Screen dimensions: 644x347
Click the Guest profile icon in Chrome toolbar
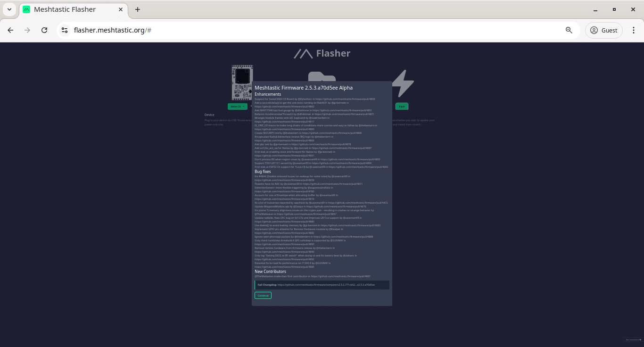pyautogui.click(x=594, y=30)
